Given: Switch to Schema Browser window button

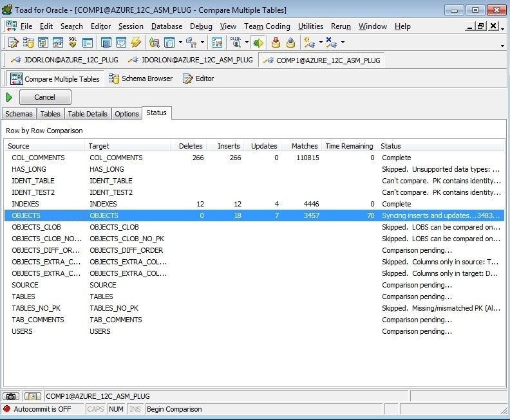Looking at the screenshot, I should (x=140, y=78).
